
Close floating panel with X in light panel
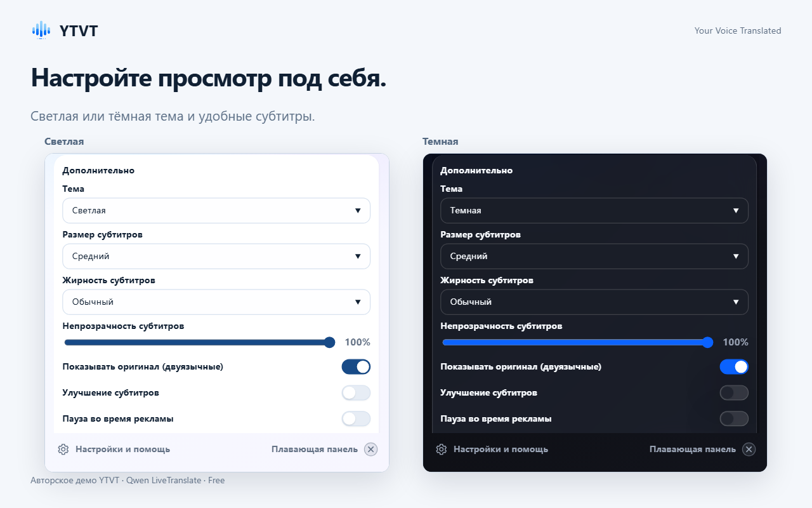pyautogui.click(x=371, y=449)
